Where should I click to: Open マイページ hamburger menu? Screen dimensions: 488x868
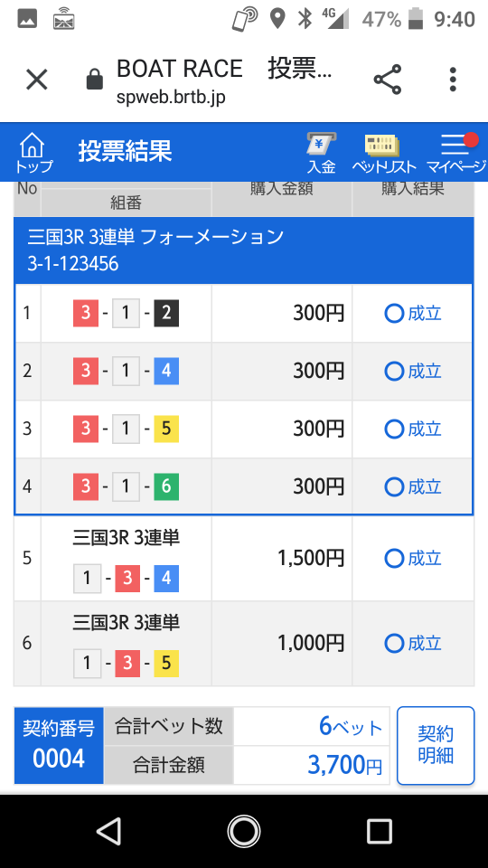pyautogui.click(x=455, y=152)
